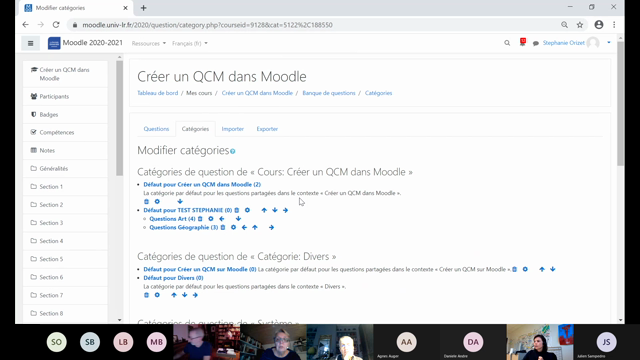Delete the 'Questions Art' category
The height and width of the screenshot is (360, 640).
(200, 219)
